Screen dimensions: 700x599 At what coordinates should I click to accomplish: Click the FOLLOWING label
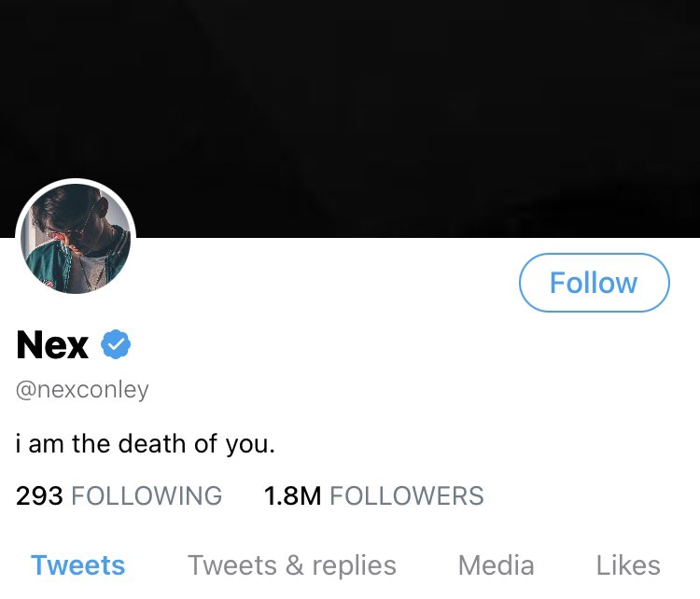click(x=147, y=495)
